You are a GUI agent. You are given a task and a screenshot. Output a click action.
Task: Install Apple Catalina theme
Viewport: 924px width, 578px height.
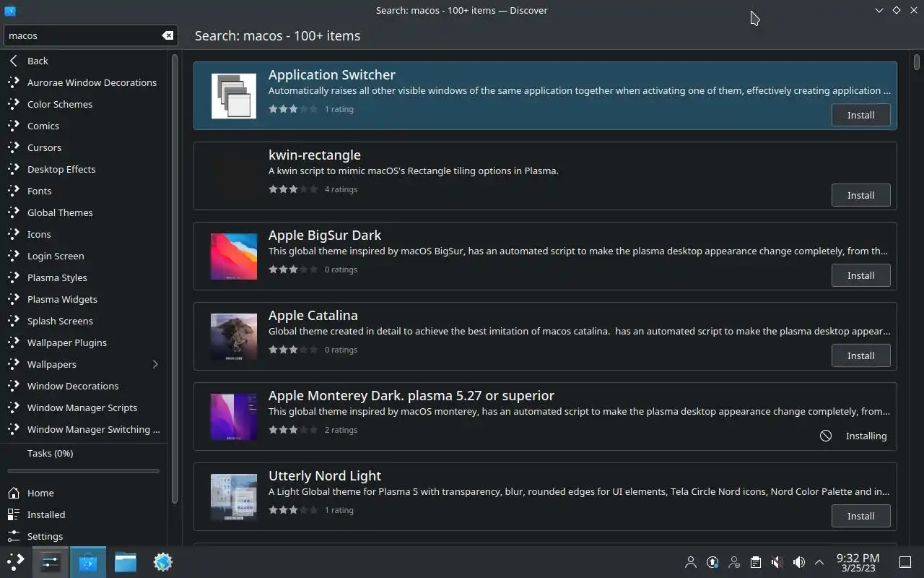[x=860, y=355]
